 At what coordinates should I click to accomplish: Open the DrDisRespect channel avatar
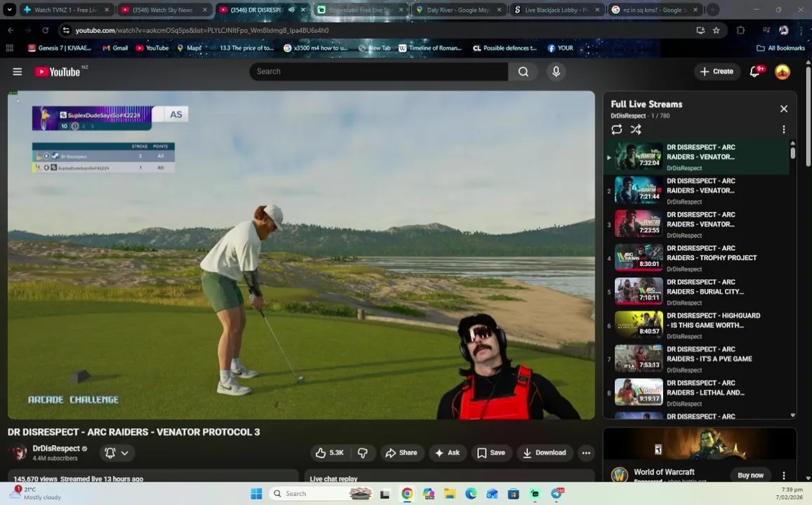19,452
